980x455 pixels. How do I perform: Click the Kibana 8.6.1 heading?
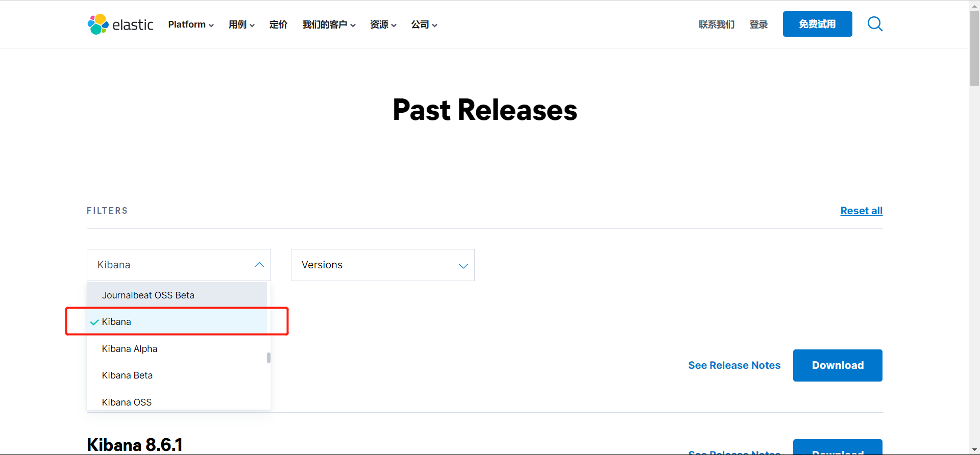(135, 445)
